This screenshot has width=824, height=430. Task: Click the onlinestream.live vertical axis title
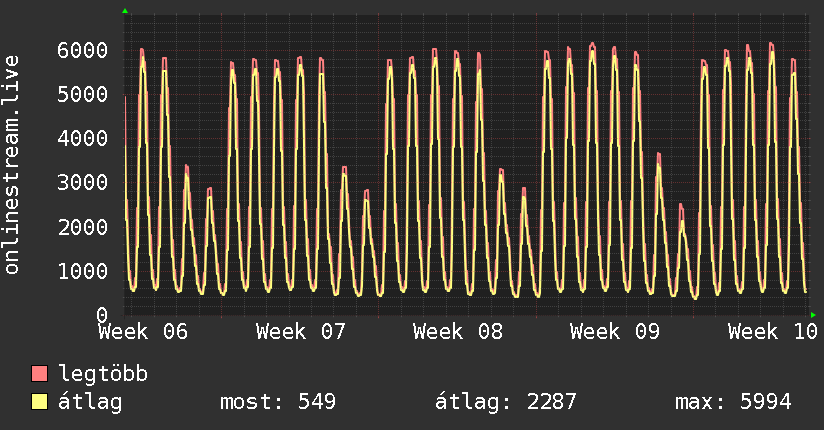pos(12,165)
